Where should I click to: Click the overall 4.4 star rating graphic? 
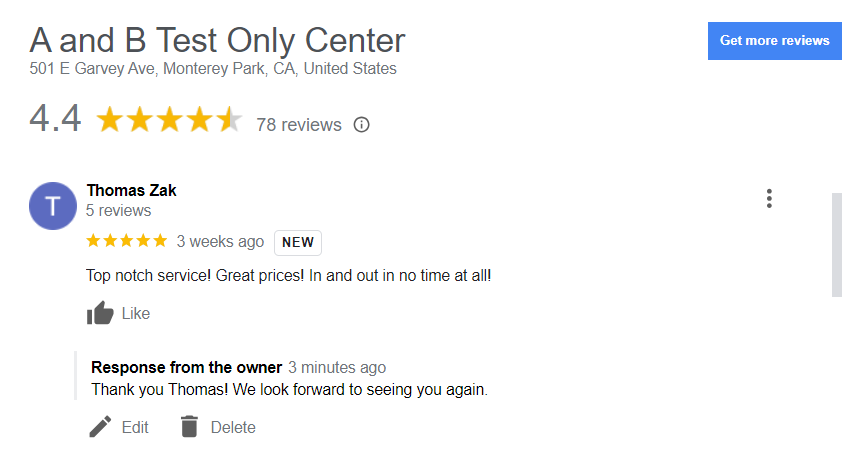[169, 121]
